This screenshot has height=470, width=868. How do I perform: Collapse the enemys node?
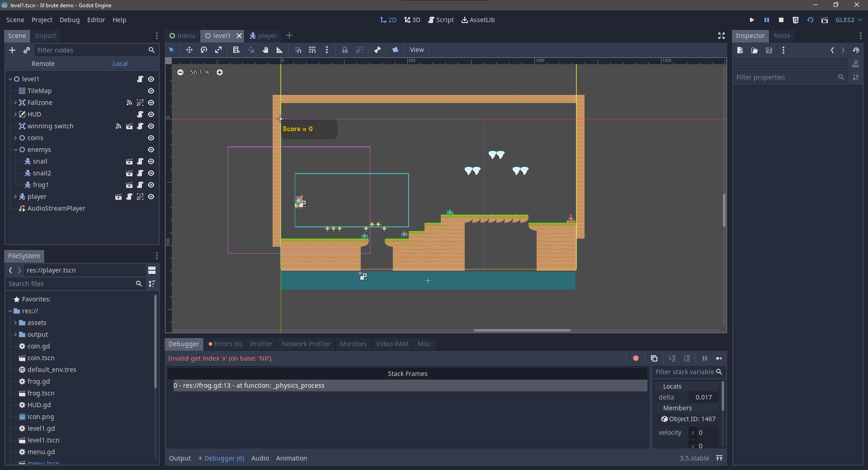click(x=15, y=150)
